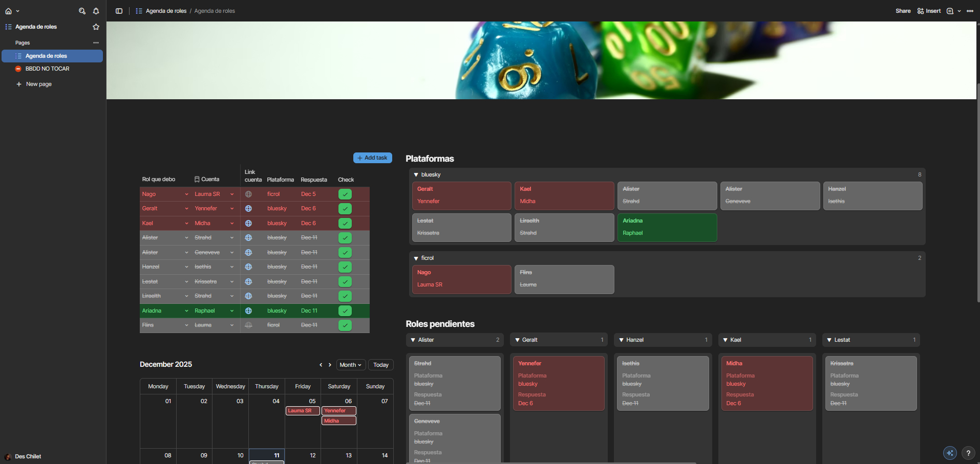Open the help question mark button
The height and width of the screenshot is (464, 980).
[968, 453]
